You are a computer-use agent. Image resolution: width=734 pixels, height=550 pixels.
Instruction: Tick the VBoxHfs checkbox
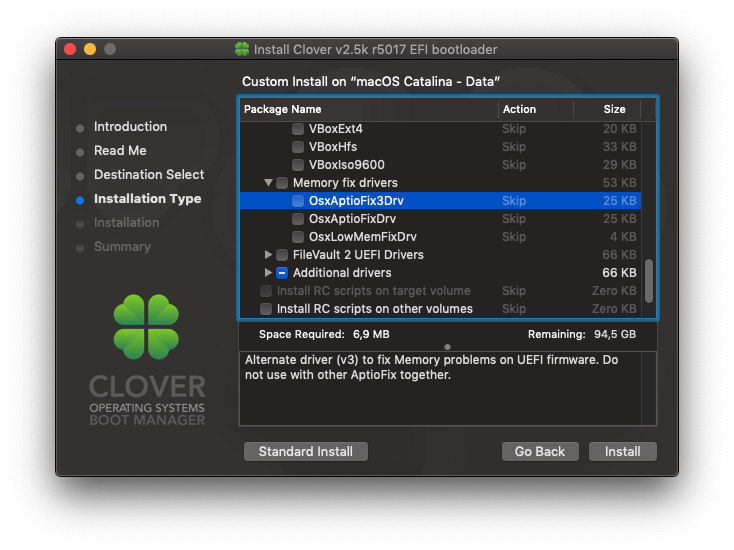pos(298,147)
